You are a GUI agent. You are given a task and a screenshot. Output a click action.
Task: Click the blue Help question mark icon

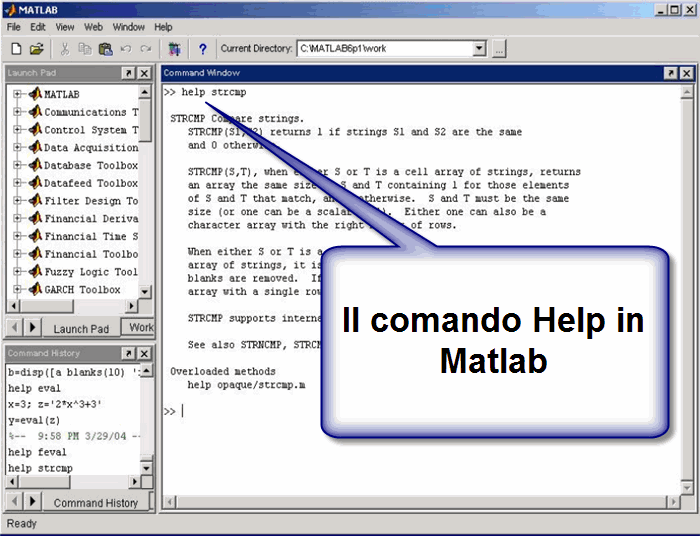[x=203, y=49]
